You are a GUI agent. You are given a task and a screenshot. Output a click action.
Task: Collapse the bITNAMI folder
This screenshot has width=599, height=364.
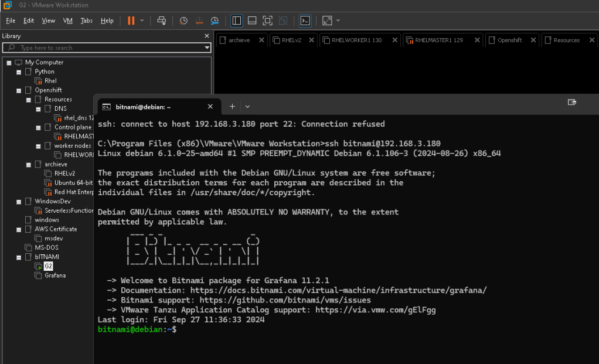(x=19, y=257)
